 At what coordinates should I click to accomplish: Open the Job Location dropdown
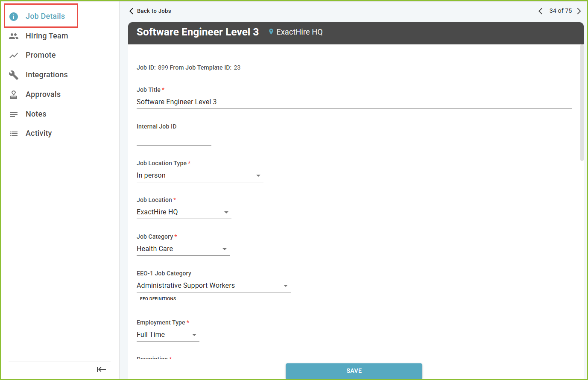point(184,212)
